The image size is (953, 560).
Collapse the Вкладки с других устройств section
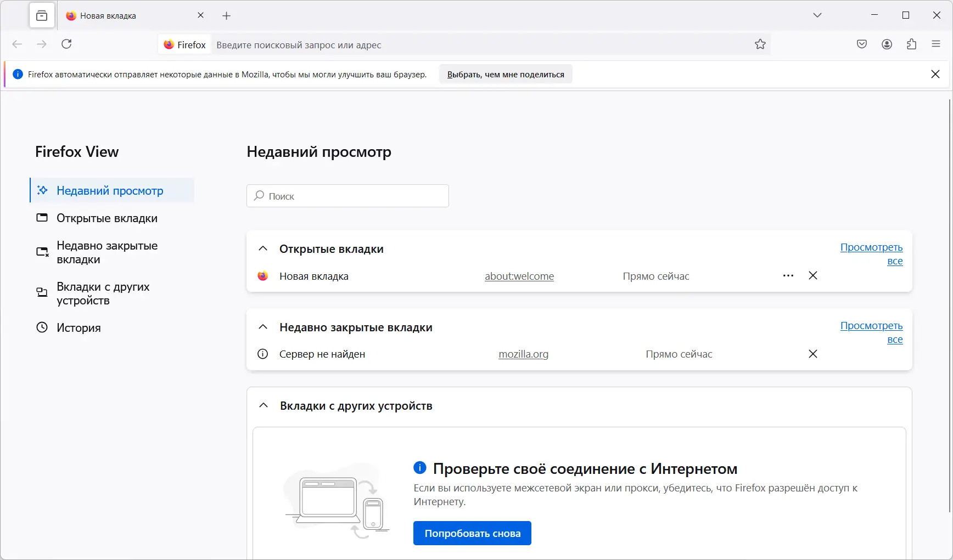263,405
